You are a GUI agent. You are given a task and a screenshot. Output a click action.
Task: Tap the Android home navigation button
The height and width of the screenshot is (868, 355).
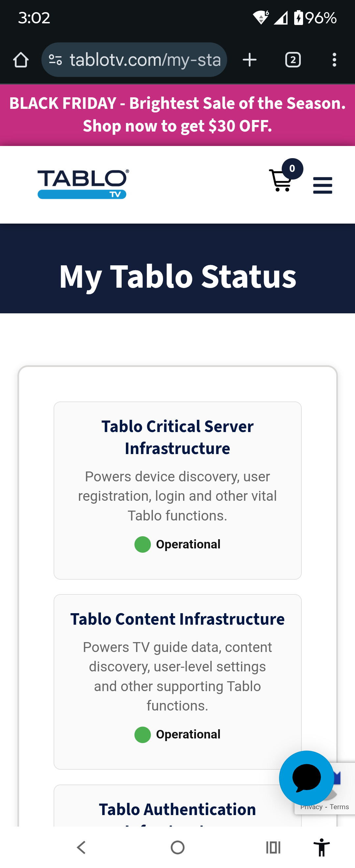click(x=177, y=847)
